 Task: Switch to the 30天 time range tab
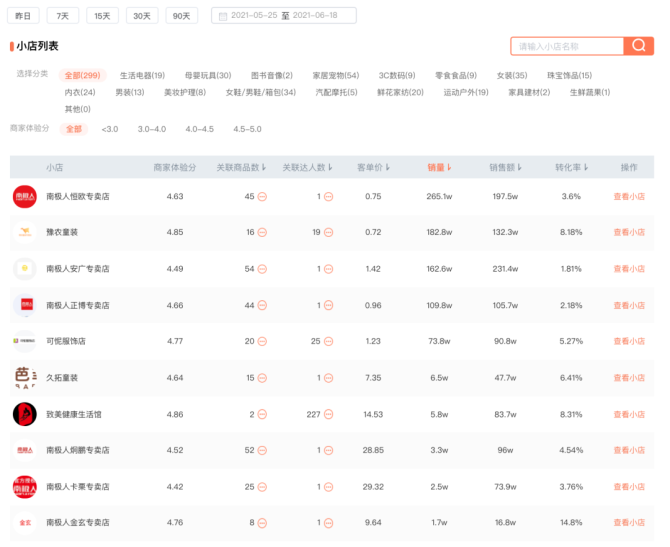142,16
